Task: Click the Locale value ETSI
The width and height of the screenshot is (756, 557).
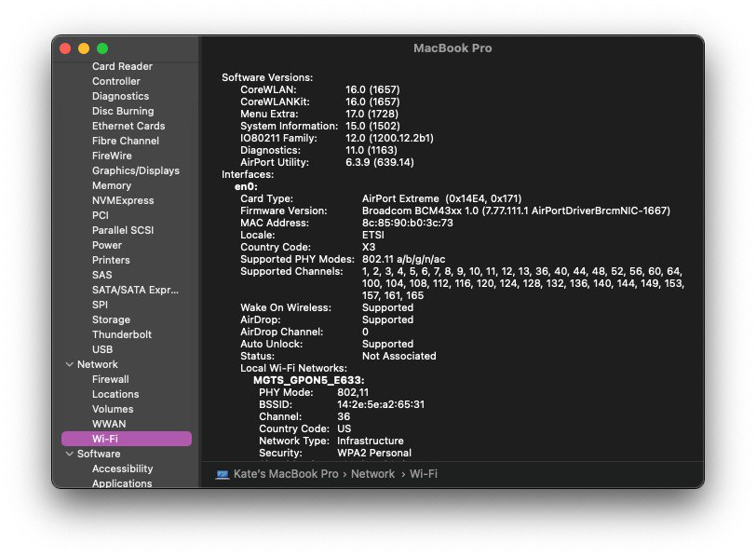Action: pyautogui.click(x=373, y=236)
